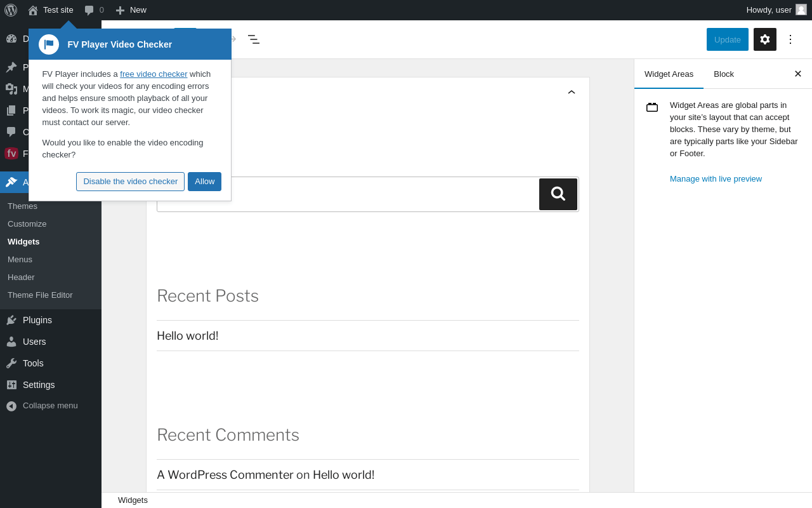Close the settings sidebar panel

point(798,74)
